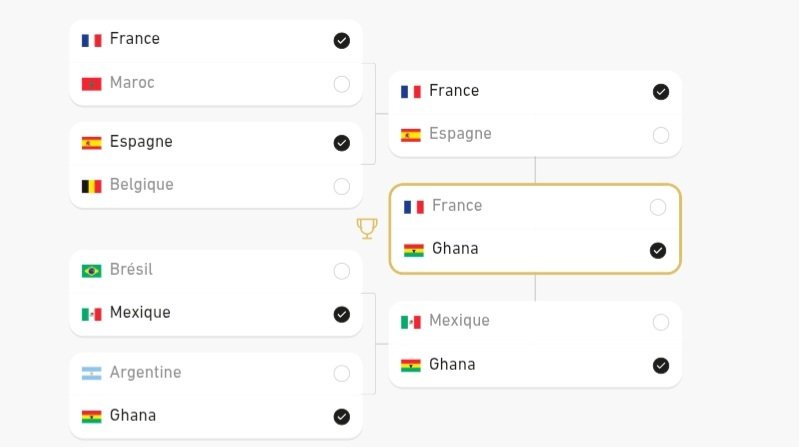
Task: Click Mexique team name in quarter-final
Action: [140, 312]
